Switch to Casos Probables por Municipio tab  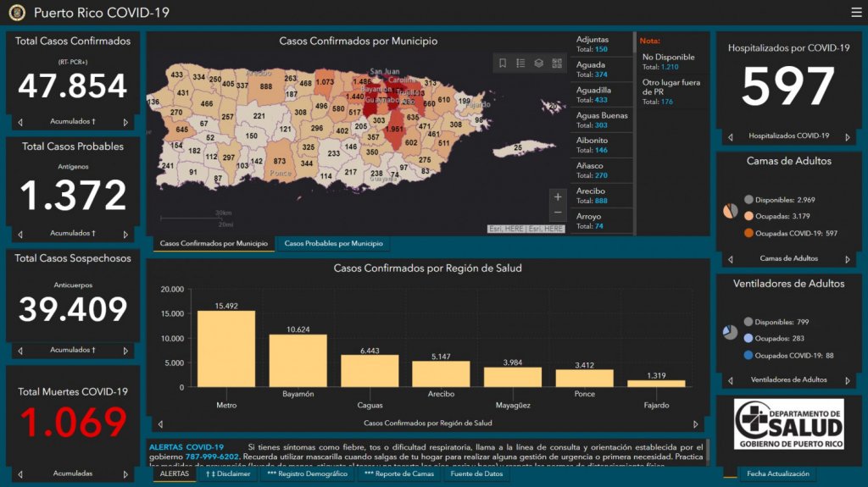(x=332, y=244)
